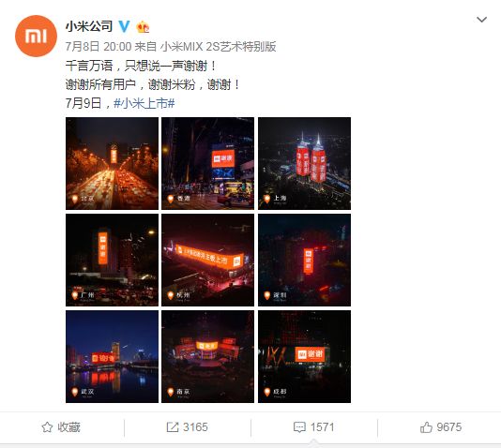Click the blue verified V badge
Image resolution: width=501 pixels, height=448 pixels.
click(x=124, y=26)
